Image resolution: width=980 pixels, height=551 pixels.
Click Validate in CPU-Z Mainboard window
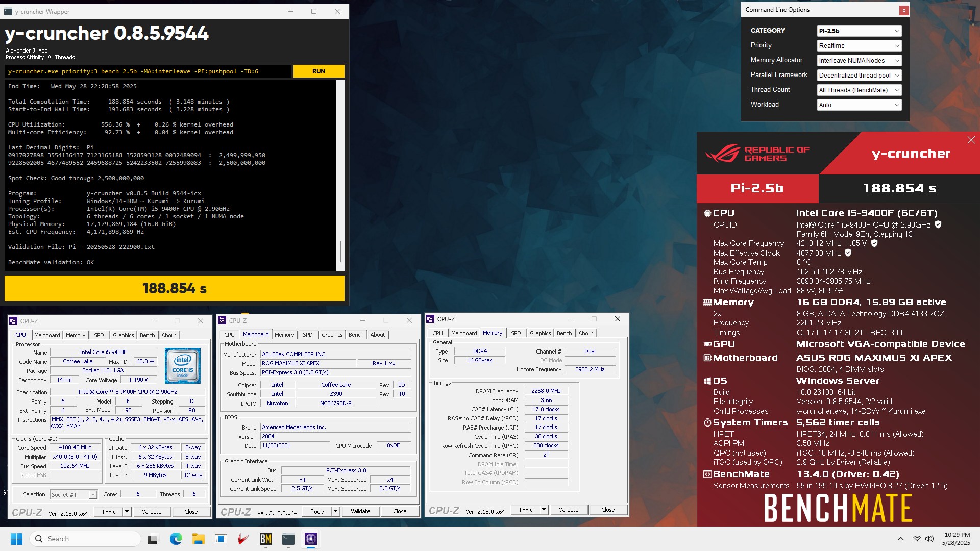(x=360, y=511)
